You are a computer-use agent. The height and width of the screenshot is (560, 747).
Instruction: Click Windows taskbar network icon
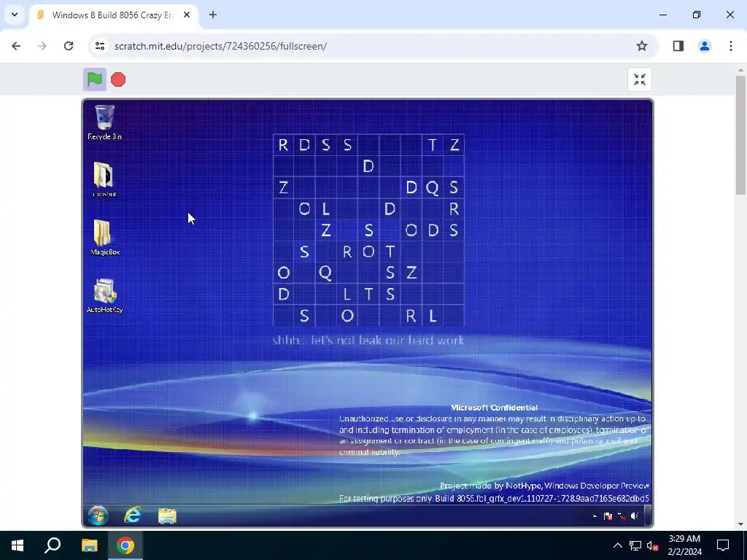point(635,545)
